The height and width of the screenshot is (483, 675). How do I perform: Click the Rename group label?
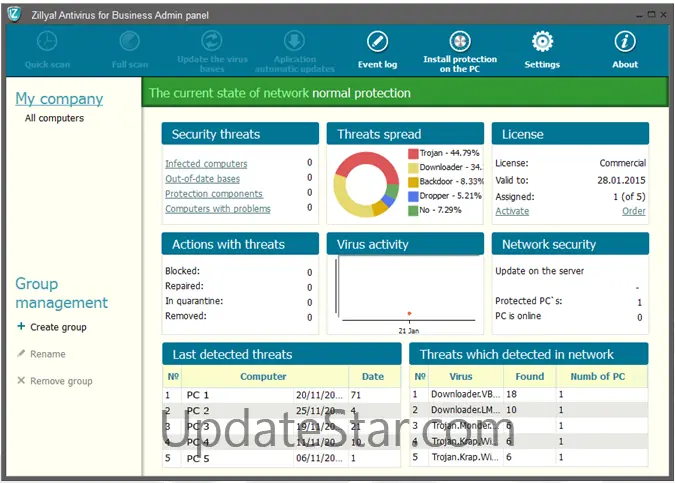[x=48, y=354]
